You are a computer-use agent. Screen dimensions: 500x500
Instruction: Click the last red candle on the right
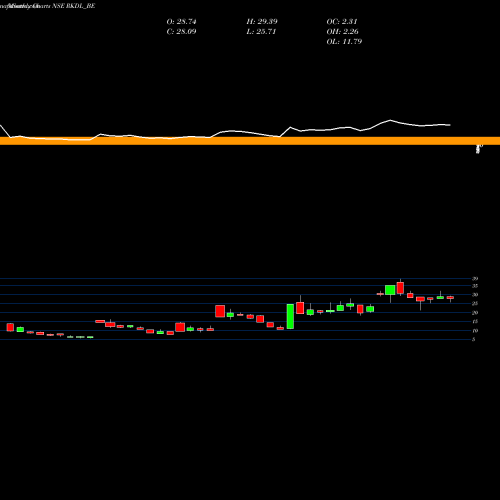point(450,297)
